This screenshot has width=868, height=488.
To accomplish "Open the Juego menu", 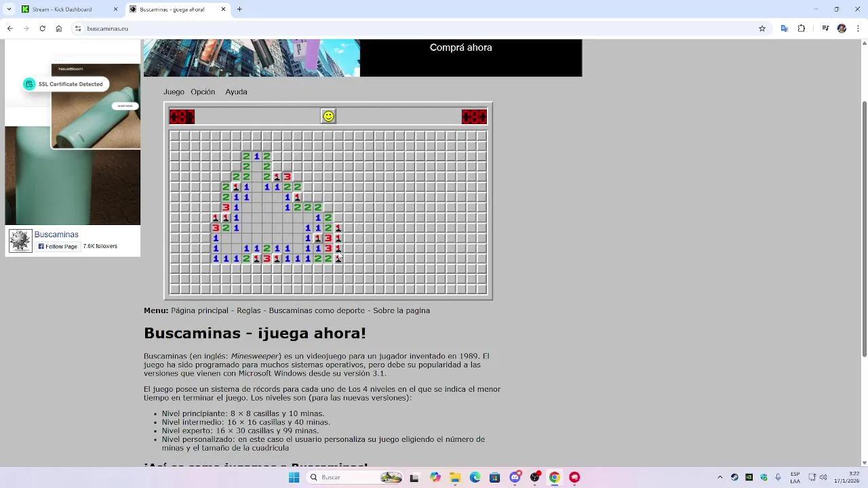I will click(174, 91).
